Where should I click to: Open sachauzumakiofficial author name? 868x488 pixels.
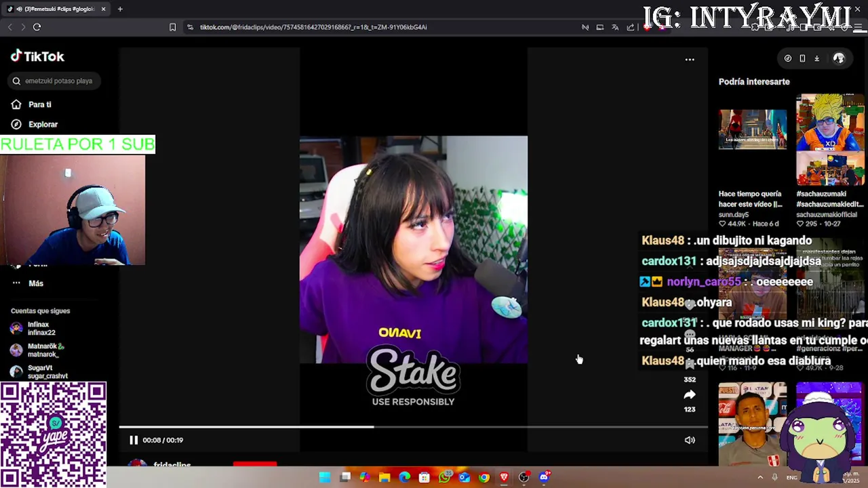tap(827, 214)
